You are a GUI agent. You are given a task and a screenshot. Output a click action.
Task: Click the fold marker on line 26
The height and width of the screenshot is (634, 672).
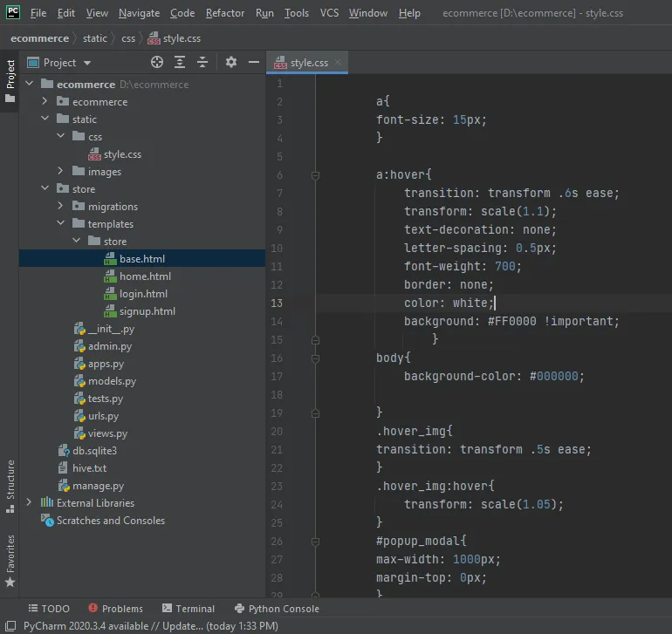pyautogui.click(x=315, y=542)
